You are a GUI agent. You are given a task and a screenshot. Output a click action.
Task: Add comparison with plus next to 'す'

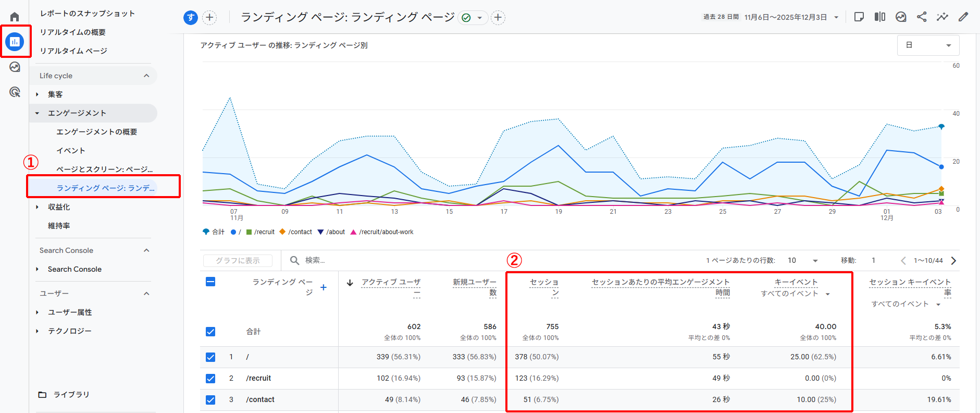pos(209,18)
